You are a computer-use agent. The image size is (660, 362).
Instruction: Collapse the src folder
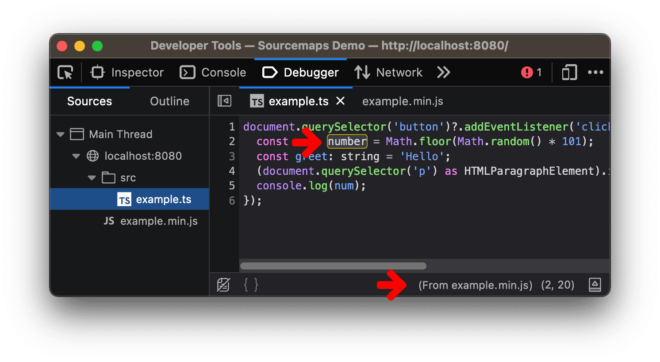click(x=91, y=178)
